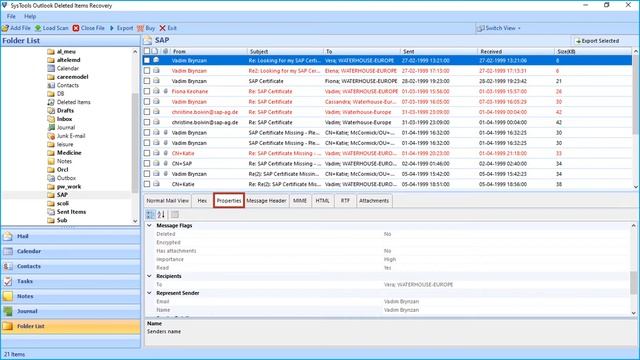Select Folder List navigation button
Viewport: 640px width, 360px height.
point(71,326)
